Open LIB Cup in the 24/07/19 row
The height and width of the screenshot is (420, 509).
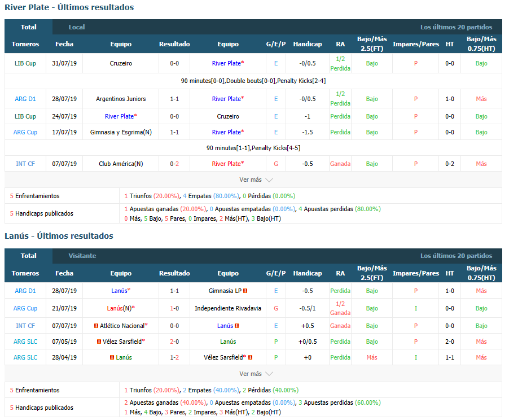[25, 116]
